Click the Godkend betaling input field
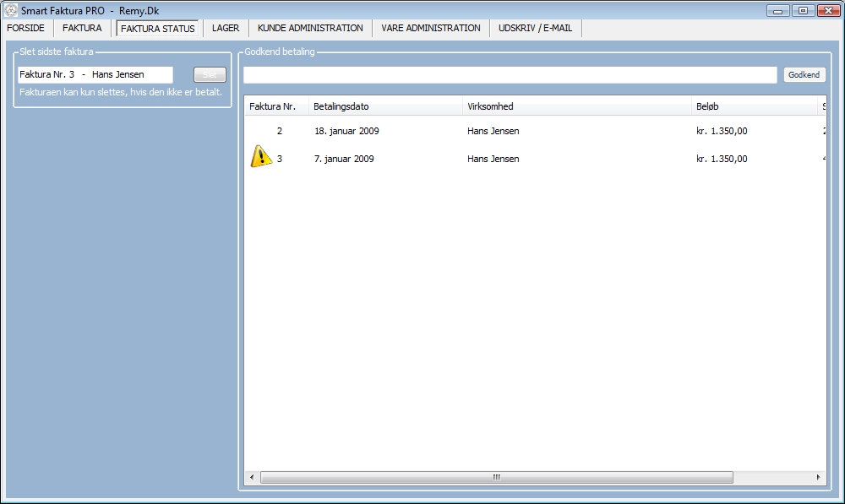 coord(510,75)
